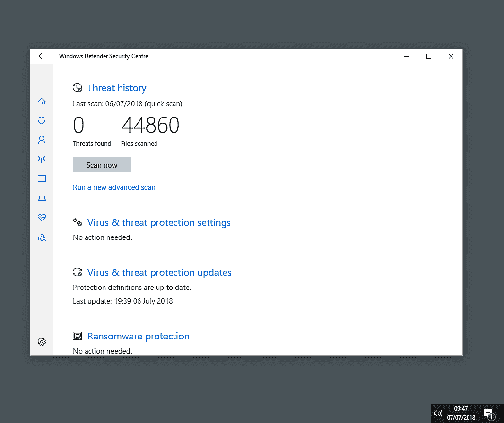Viewport: 504px width, 423px height.
Task: Open the Action Centre notification icon
Action: (x=489, y=414)
